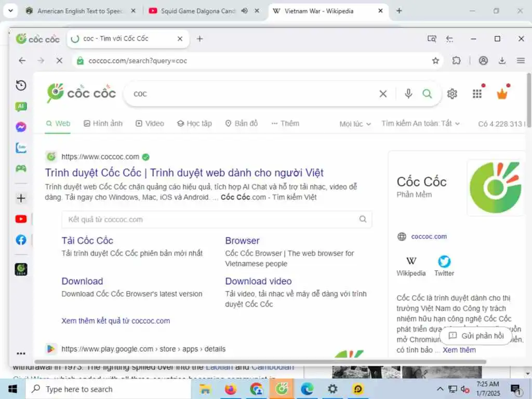Submit search with the green magnifier icon
The width and height of the screenshot is (532, 399).
pyautogui.click(x=427, y=94)
